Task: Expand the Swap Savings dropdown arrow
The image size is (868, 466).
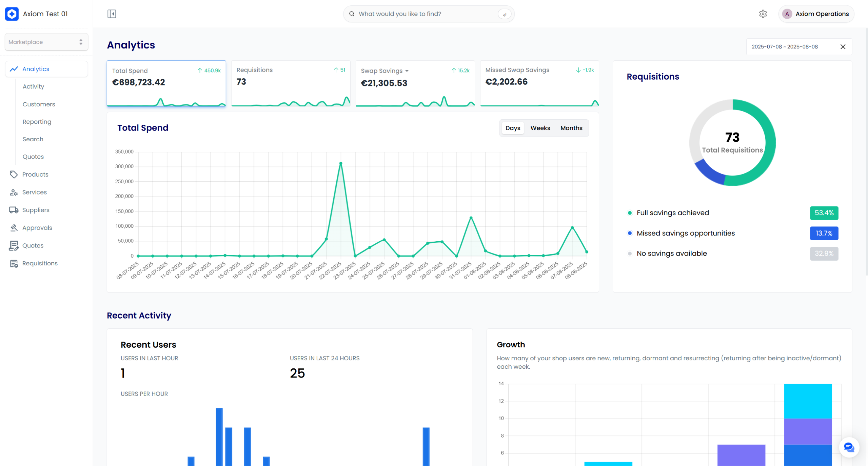Action: tap(407, 71)
